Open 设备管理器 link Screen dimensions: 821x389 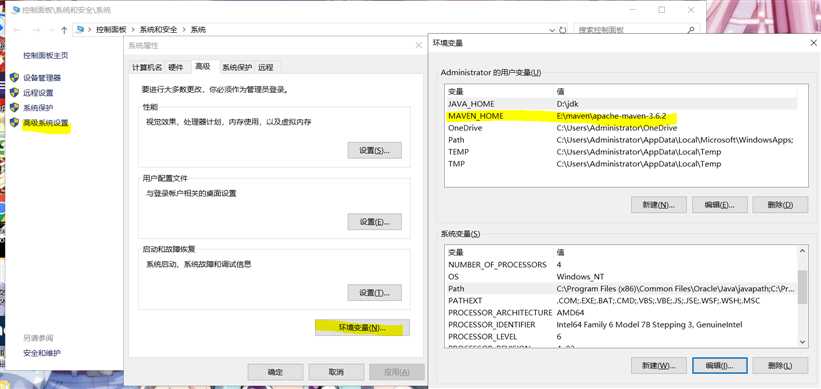[42, 77]
